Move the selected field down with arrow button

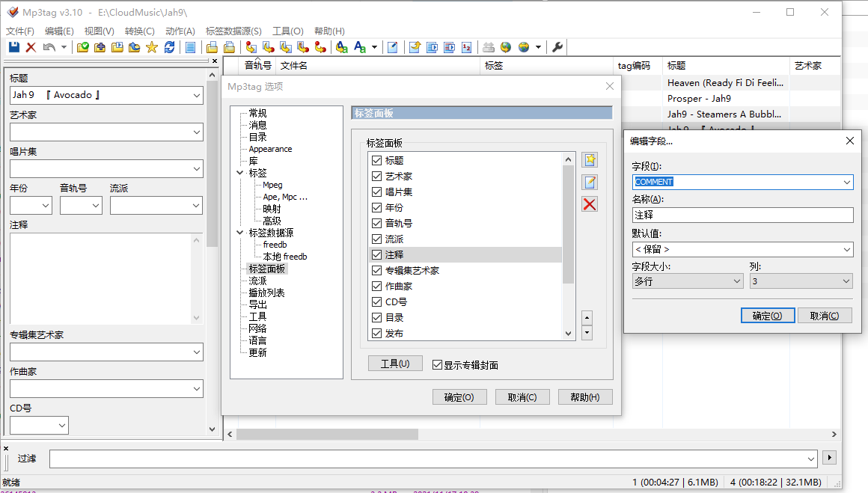(587, 332)
